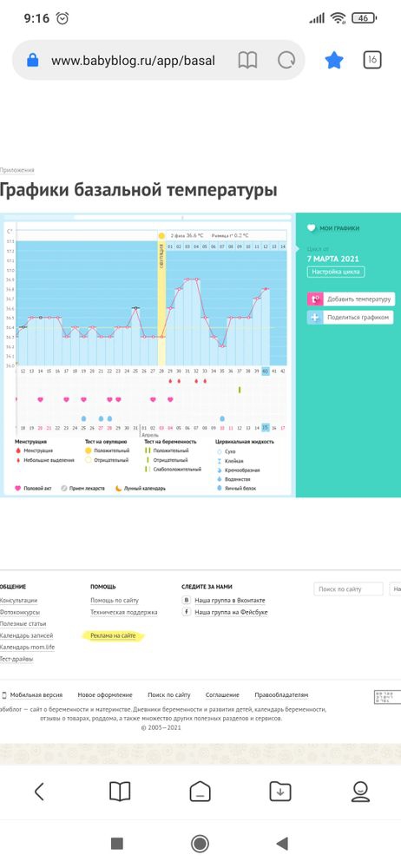Tap Android home circle button

[x=200, y=843]
